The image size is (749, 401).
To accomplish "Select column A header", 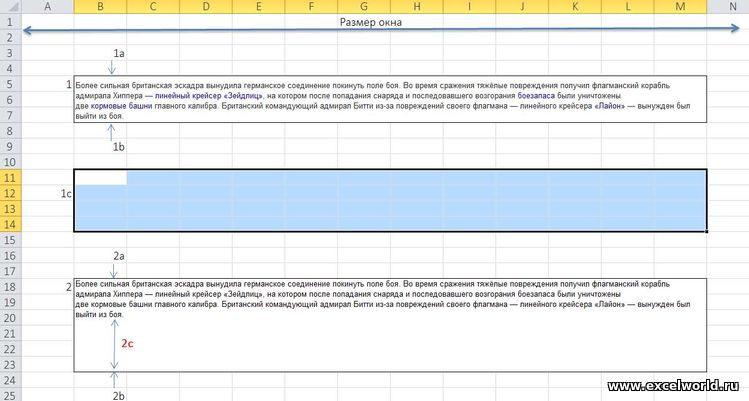I will 48,7.
